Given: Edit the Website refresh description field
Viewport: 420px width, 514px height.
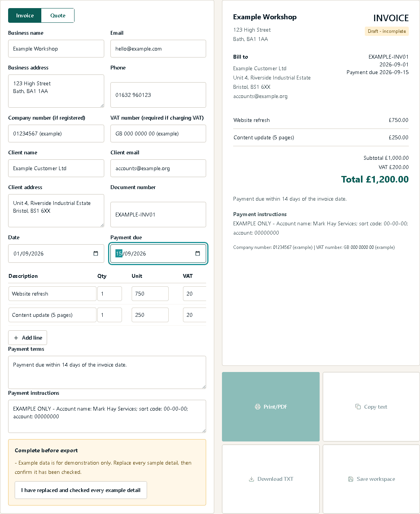Looking at the screenshot, I should coord(52,294).
